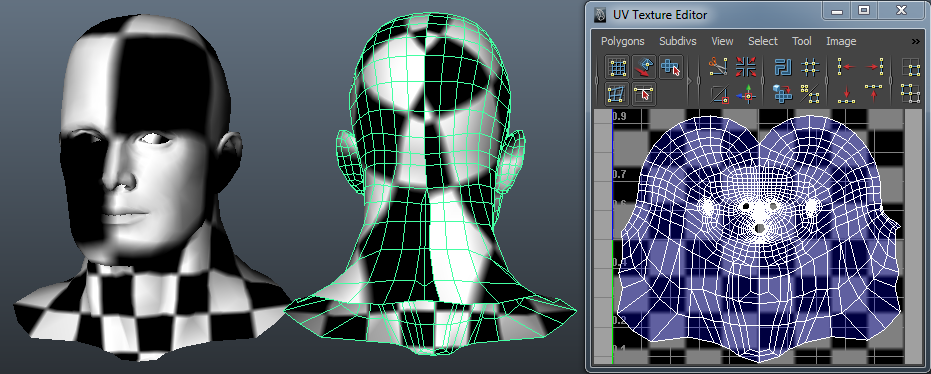Screen dimensions: 931x374
Task: Align UVs with the downward red arrow
Action: point(846,94)
